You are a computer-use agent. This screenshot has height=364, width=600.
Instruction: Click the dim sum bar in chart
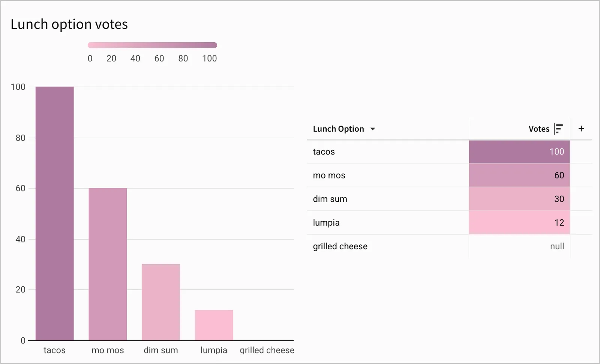pyautogui.click(x=161, y=302)
